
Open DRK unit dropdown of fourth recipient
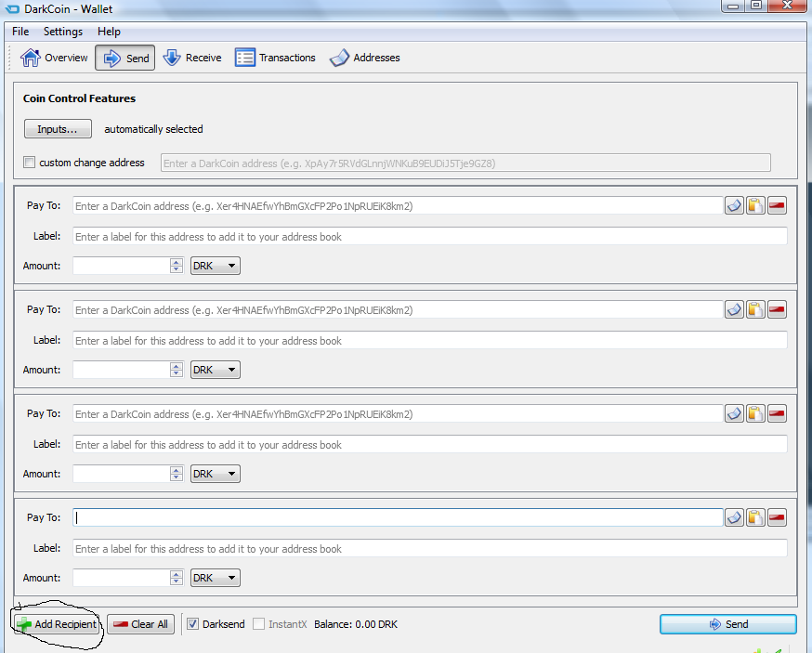coord(215,578)
